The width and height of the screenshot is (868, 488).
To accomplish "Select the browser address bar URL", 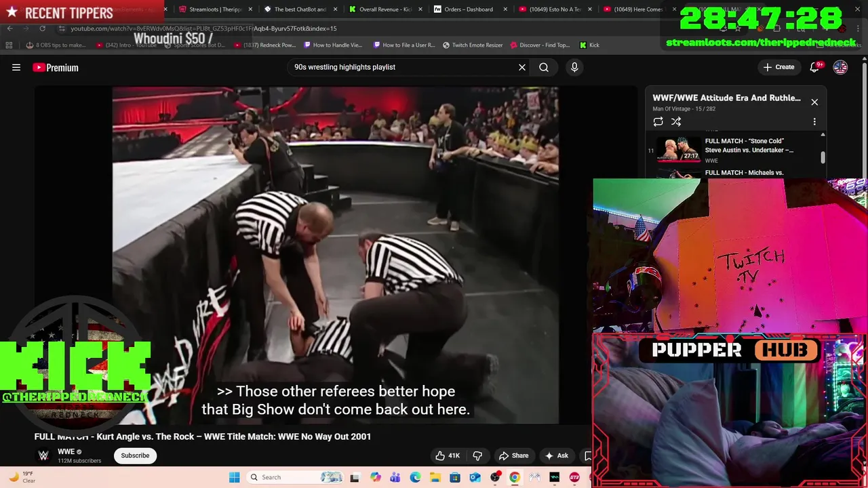I will (x=203, y=28).
